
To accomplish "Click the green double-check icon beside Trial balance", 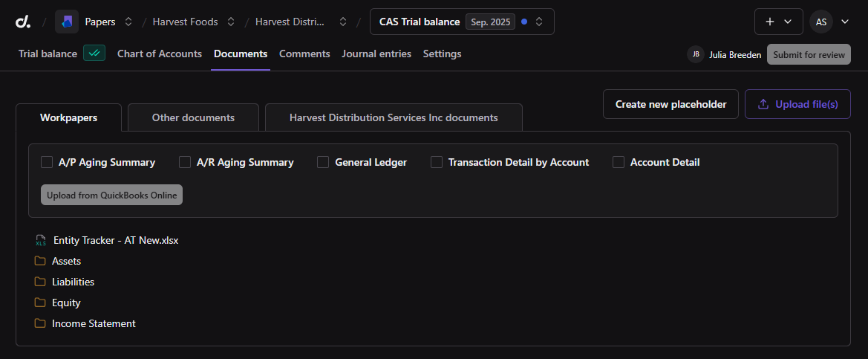I will [94, 54].
